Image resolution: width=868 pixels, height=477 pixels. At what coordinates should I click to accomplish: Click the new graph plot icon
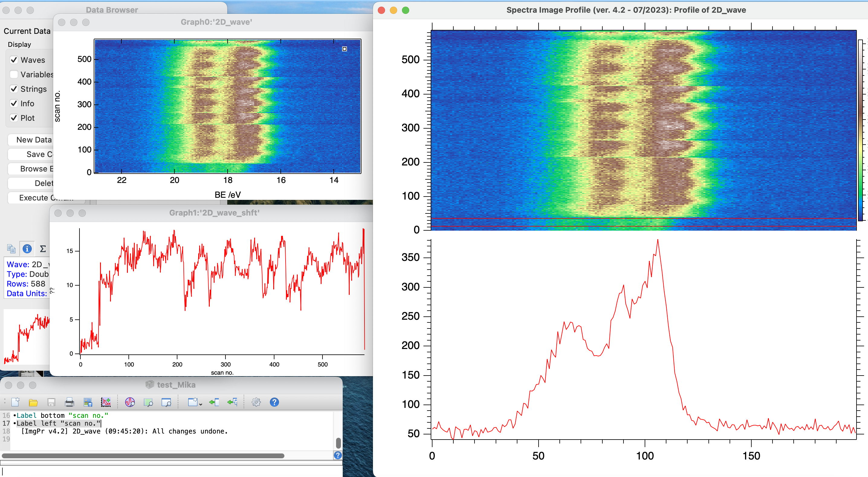[x=106, y=402]
